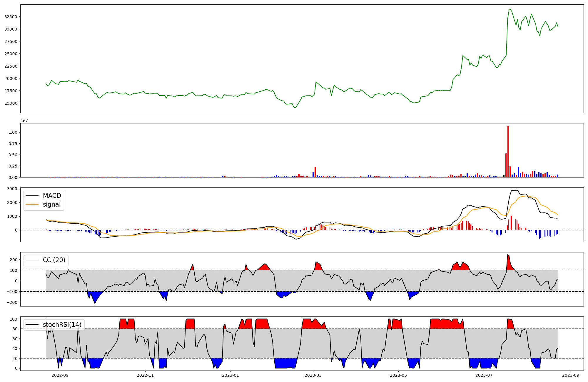Click the 2022-11 date tick label
This screenshot has width=588, height=382.
pyautogui.click(x=145, y=375)
